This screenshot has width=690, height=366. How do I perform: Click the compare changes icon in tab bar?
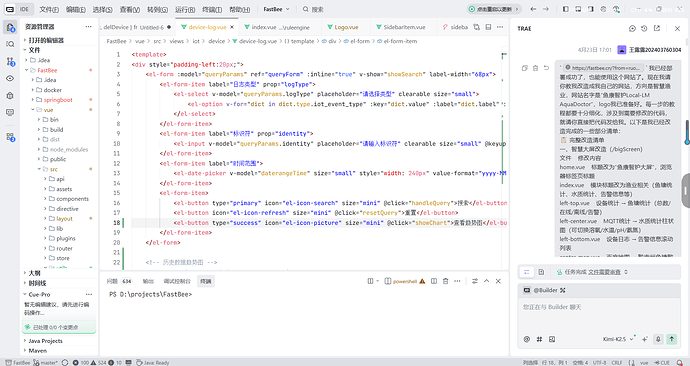pyautogui.click(x=477, y=27)
